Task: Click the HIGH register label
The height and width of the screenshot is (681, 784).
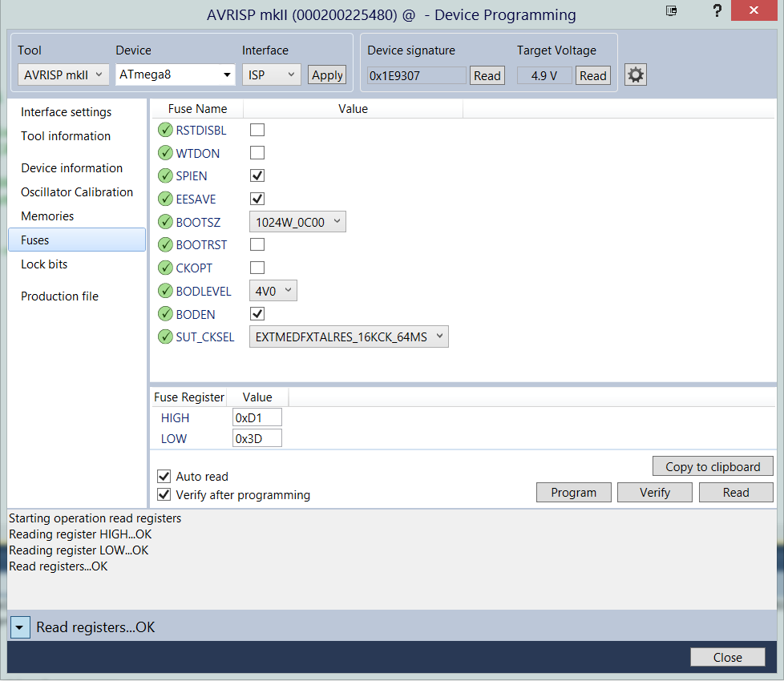Action: 175,417
